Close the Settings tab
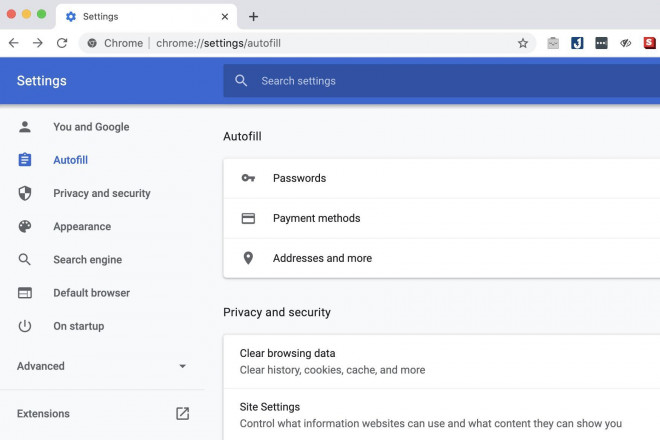Viewport: 660px width, 440px height. [x=225, y=17]
